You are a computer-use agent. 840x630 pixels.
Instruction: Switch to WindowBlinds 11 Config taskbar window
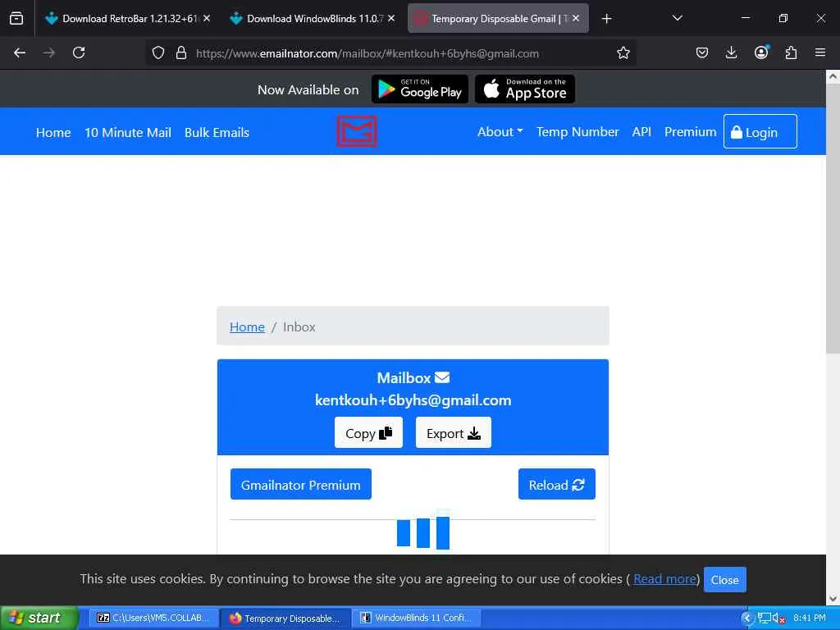417,618
